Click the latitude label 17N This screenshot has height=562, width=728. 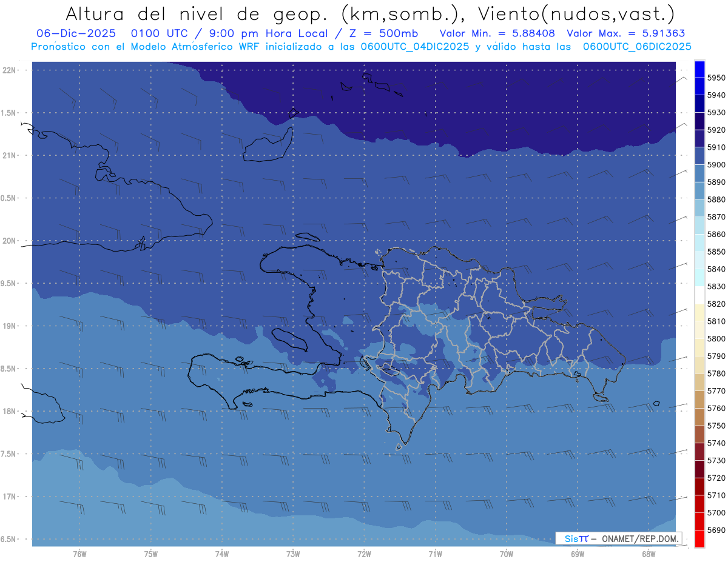point(10,497)
